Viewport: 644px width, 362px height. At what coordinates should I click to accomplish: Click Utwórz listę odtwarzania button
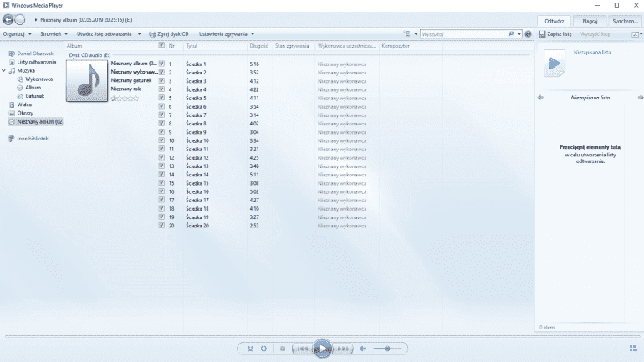pos(105,34)
